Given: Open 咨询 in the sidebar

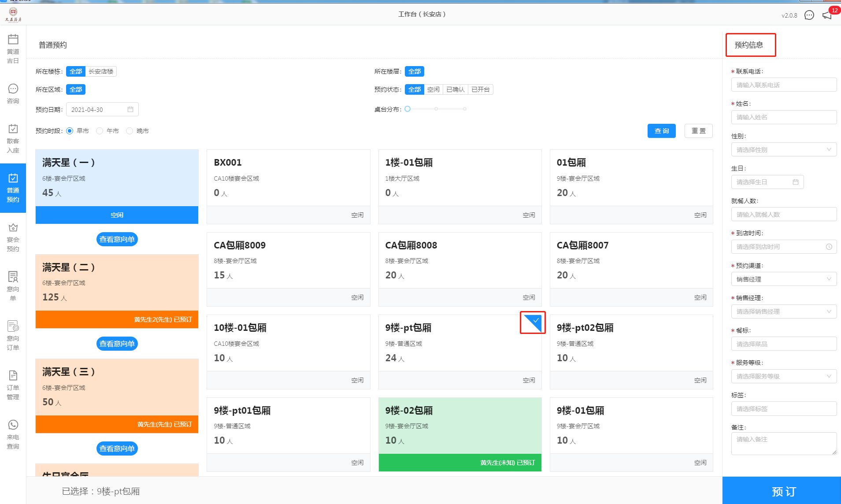Looking at the screenshot, I should coord(13,94).
